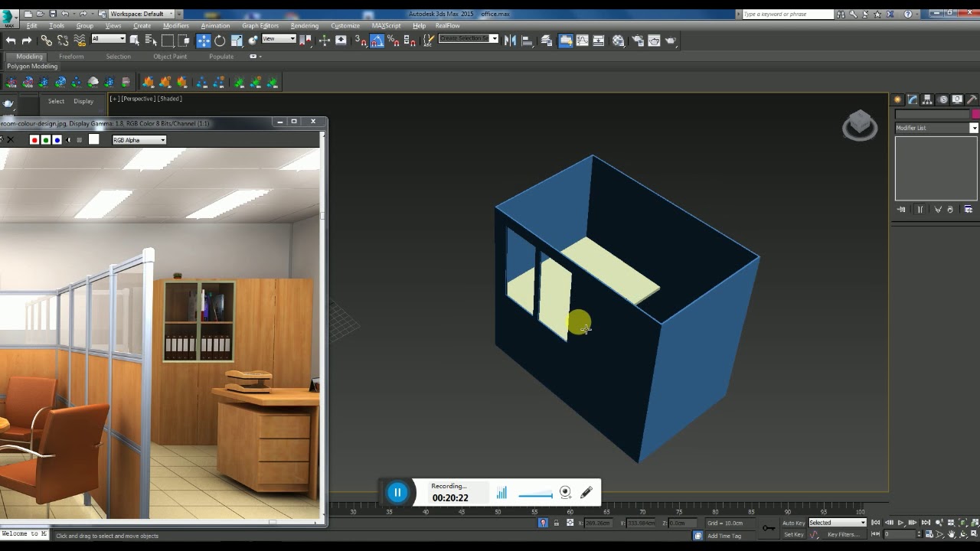This screenshot has width=980, height=551.
Task: Open the Rendering menu
Action: click(x=305, y=25)
